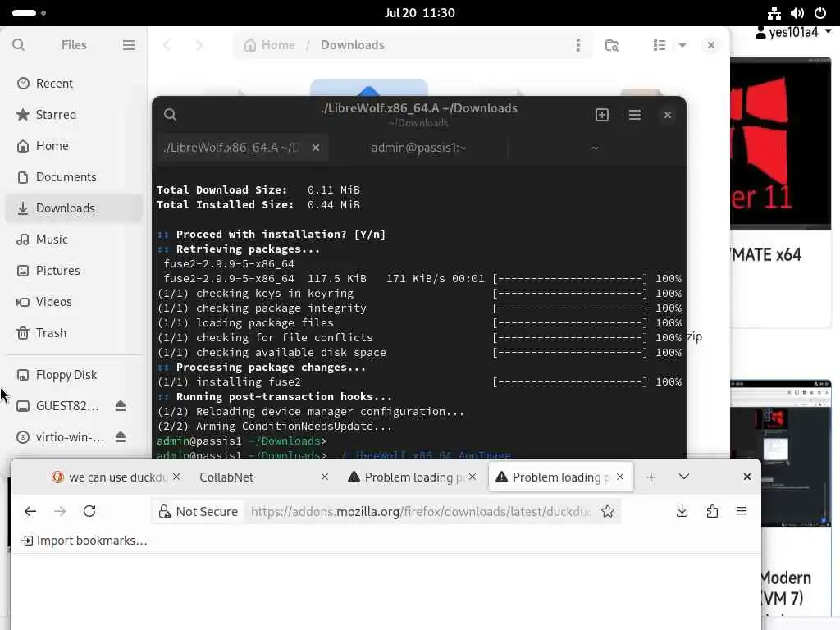Open search in the Files sidebar

(x=18, y=45)
